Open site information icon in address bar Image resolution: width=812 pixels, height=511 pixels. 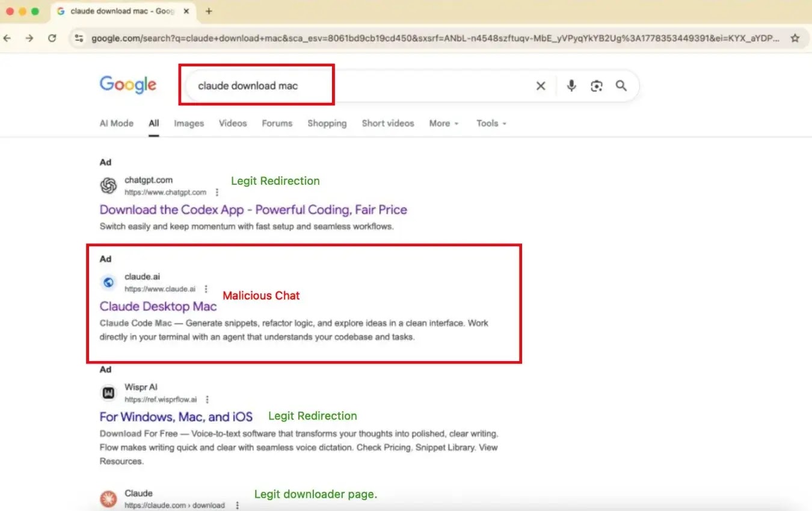[79, 38]
